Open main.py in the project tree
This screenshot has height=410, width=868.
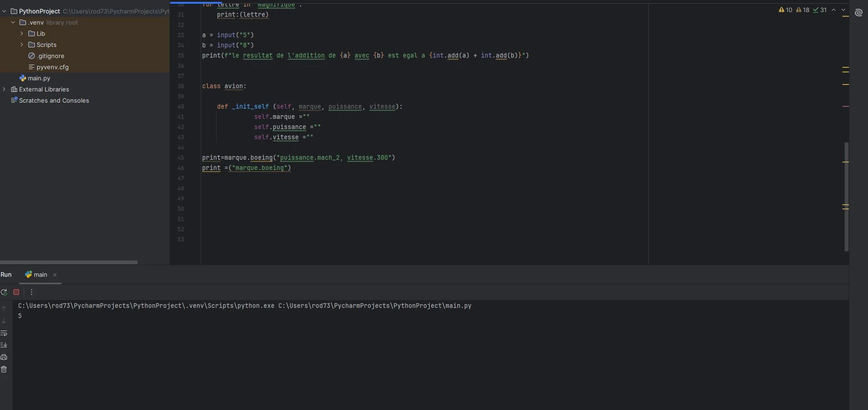(x=39, y=78)
